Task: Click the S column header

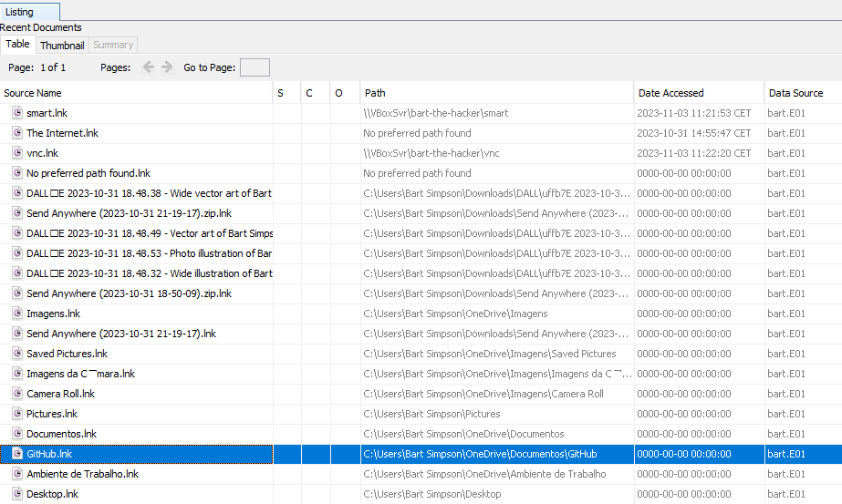Action: 281,93
